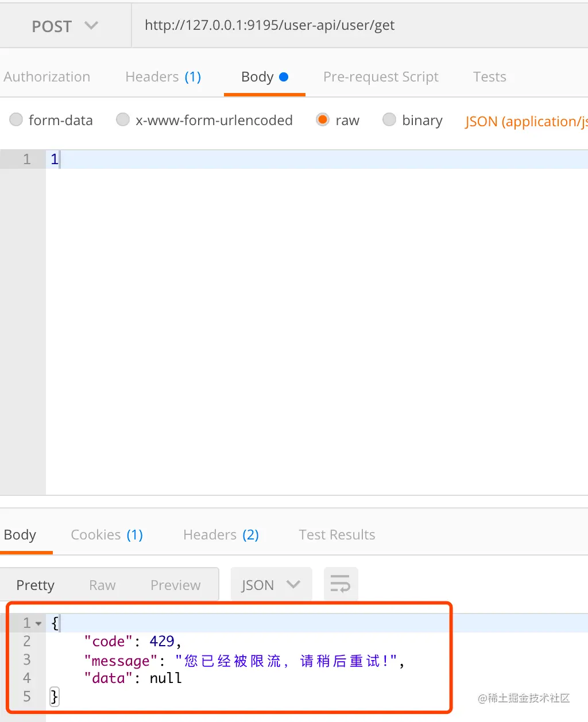Open the response Body tab

pyautogui.click(x=20, y=535)
